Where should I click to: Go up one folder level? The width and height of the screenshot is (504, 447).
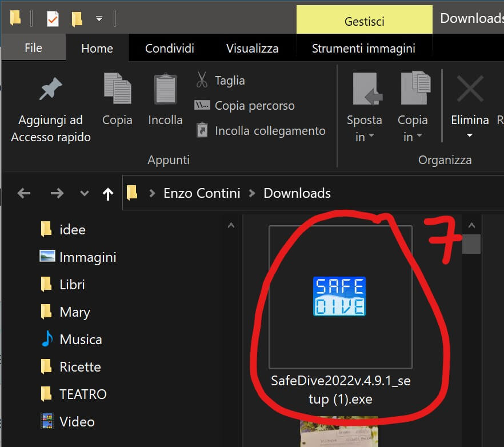(107, 194)
